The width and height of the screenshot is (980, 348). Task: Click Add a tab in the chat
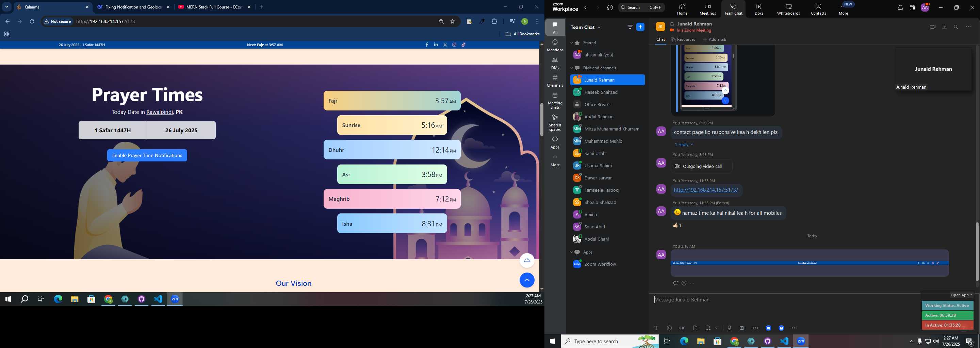tap(715, 39)
